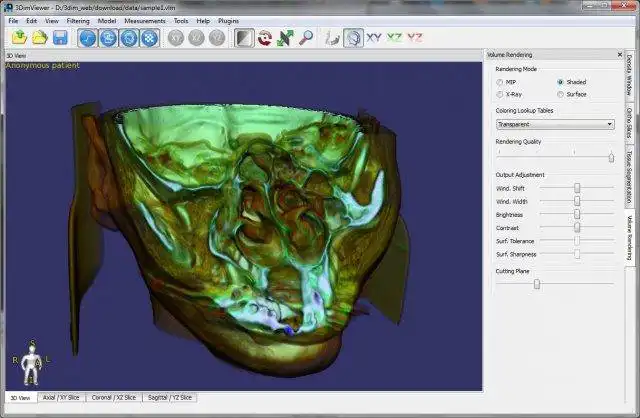Save the volume using the floppy disk icon
Screen dimensions: 640x418
click(x=60, y=38)
